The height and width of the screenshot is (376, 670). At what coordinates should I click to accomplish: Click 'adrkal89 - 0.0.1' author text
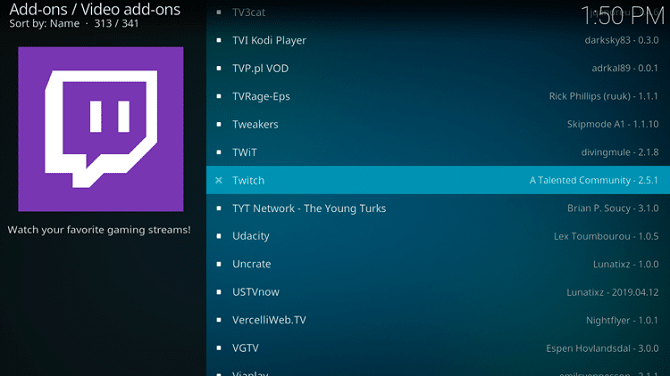point(625,68)
